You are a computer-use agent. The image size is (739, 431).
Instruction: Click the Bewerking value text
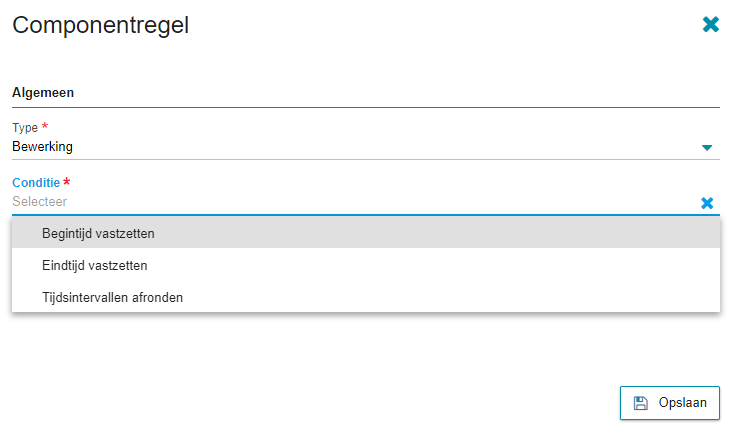[x=42, y=147]
